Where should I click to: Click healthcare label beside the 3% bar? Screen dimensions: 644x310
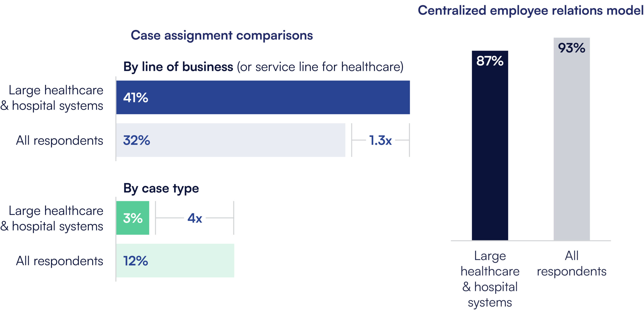(52, 218)
